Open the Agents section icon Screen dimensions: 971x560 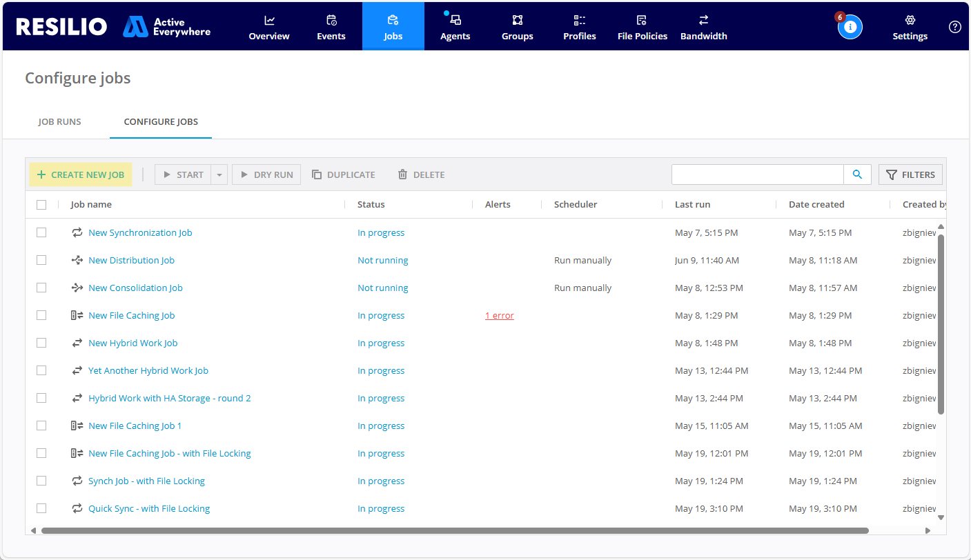click(x=455, y=21)
